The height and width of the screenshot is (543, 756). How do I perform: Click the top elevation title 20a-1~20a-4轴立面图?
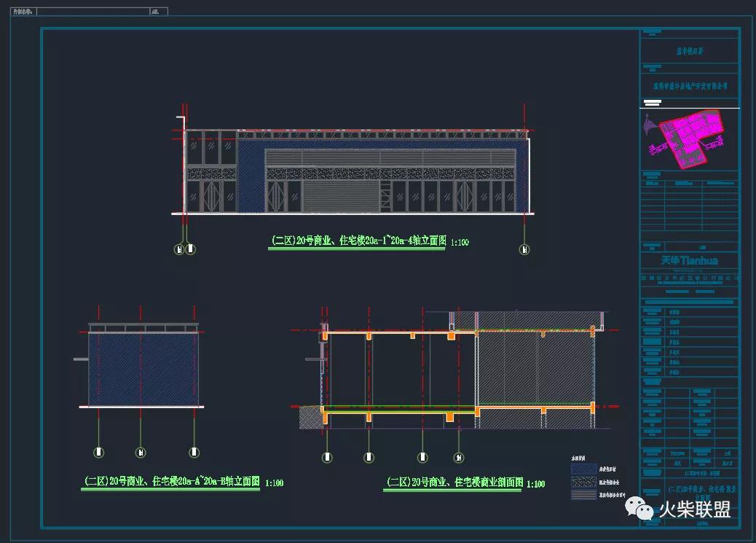click(358, 241)
